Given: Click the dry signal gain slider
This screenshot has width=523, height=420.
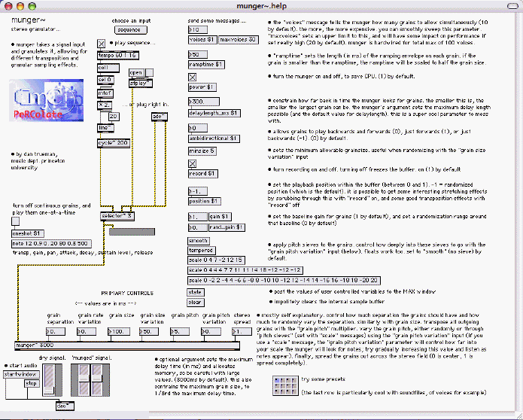Looking at the screenshot, I should [49, 380].
